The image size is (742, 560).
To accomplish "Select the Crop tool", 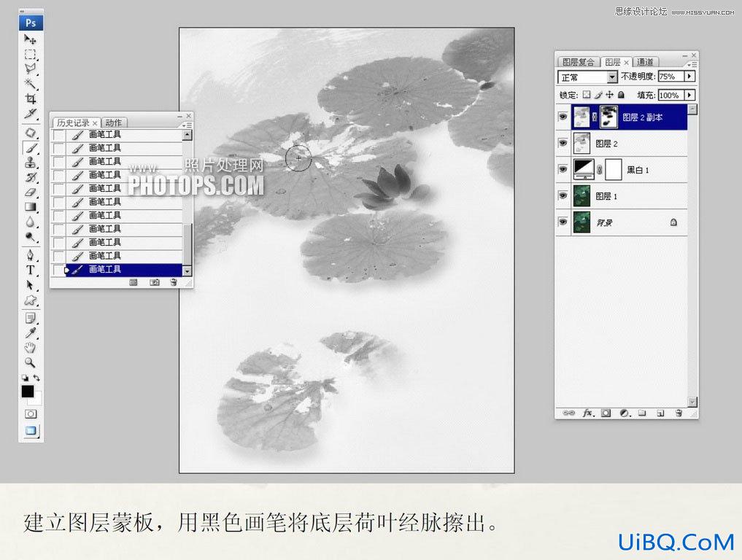I will 31,98.
